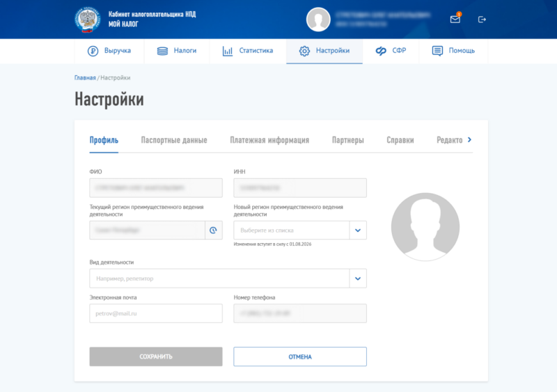
Task: Click the Номер телефона field
Action: coord(300,313)
